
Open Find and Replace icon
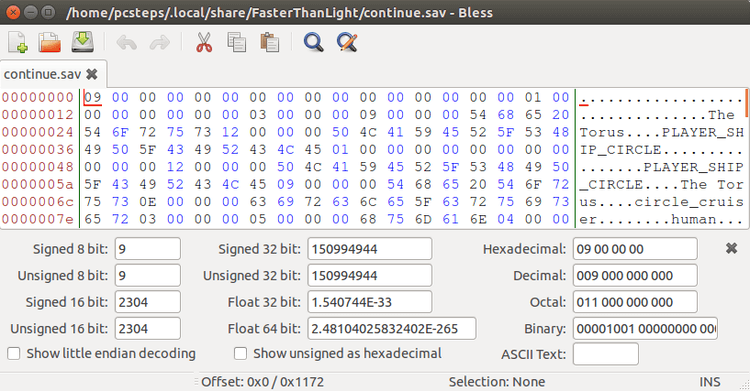click(347, 42)
